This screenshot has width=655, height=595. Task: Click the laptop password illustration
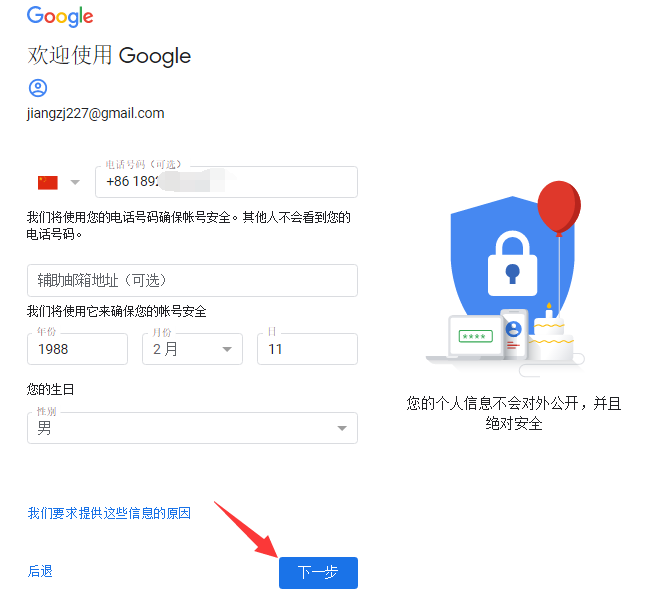click(475, 336)
